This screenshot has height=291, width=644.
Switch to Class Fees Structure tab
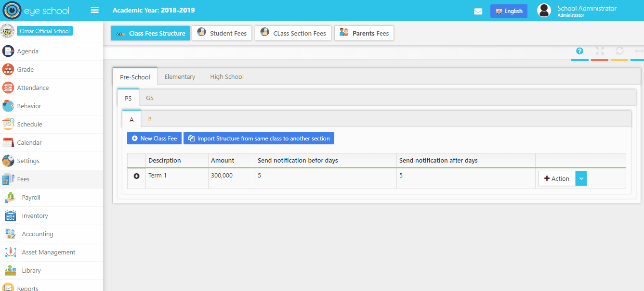[x=150, y=33]
